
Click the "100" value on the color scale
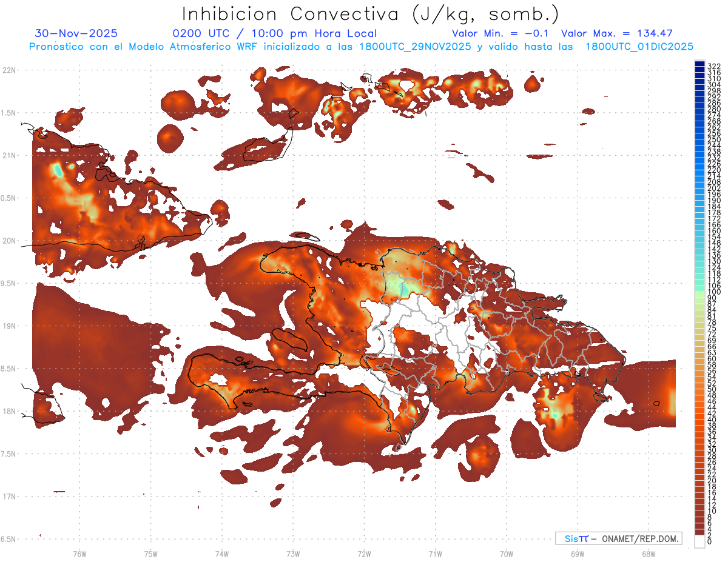pos(714,292)
